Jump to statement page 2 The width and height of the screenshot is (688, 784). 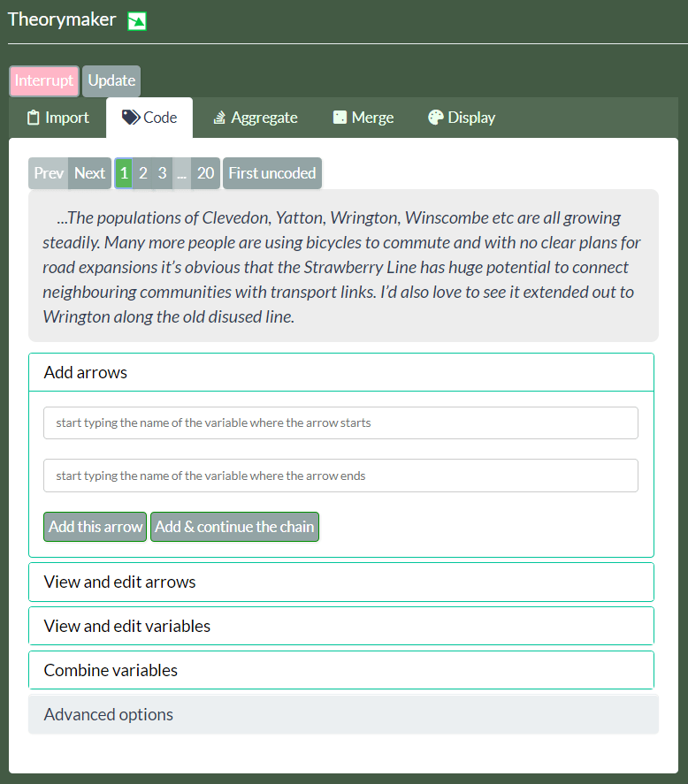pyautogui.click(x=143, y=173)
